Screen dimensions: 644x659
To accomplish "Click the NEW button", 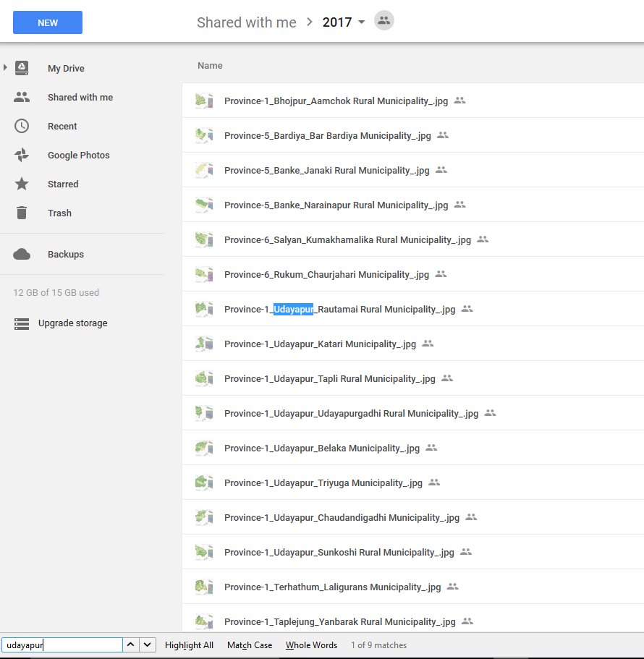I will [x=48, y=22].
